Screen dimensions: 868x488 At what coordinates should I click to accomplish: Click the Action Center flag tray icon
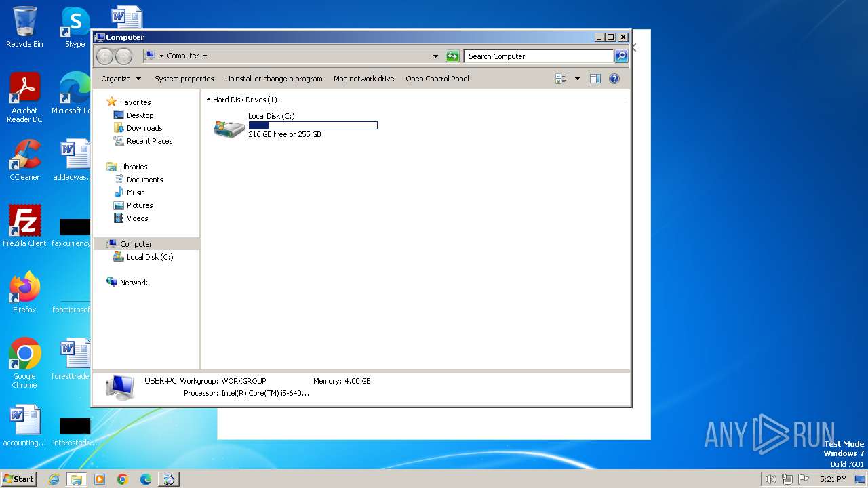pyautogui.click(x=804, y=479)
